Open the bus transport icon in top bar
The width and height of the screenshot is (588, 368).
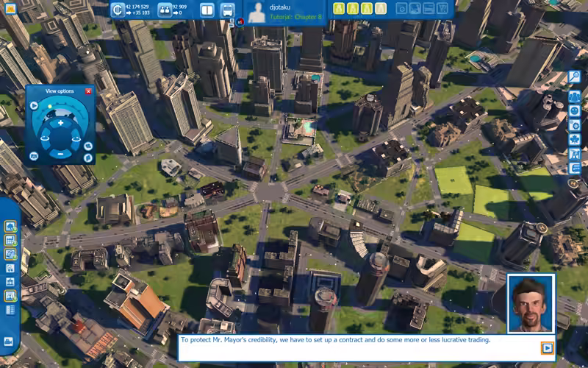point(227,10)
